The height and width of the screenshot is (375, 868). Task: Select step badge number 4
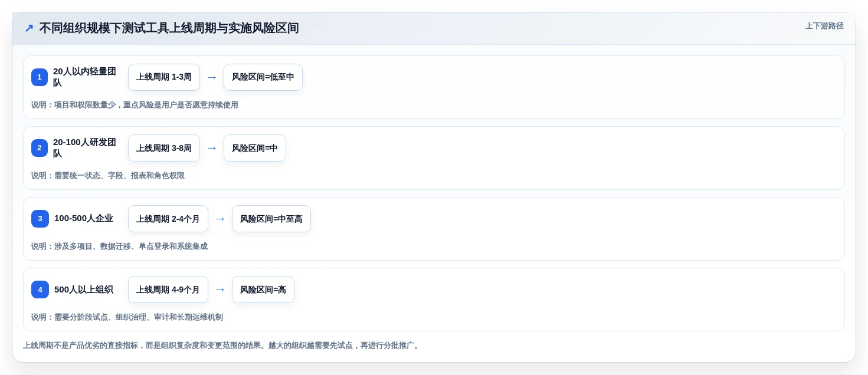(40, 290)
